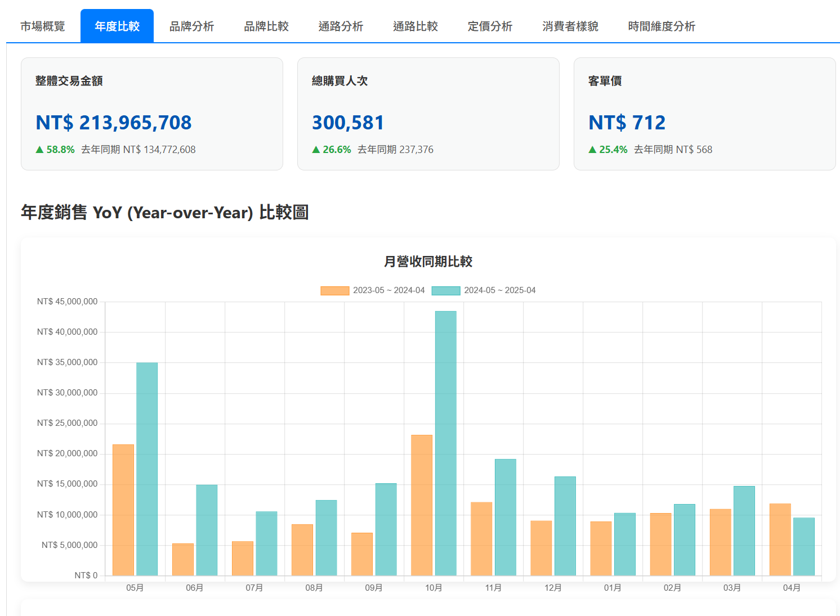Click the 去年同期 237,376 text

point(396,150)
